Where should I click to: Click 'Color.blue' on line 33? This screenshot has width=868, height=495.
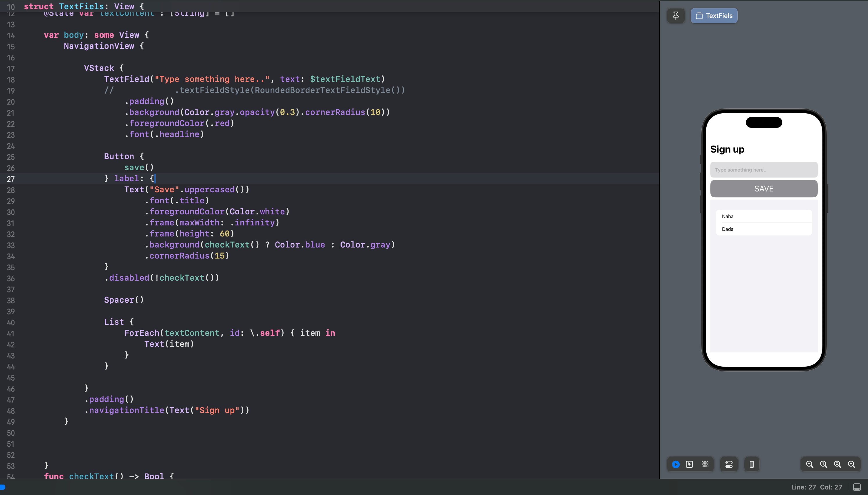pyautogui.click(x=300, y=245)
